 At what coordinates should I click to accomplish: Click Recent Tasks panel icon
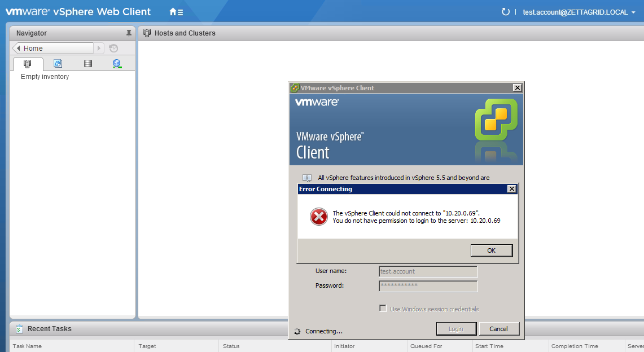(19, 329)
